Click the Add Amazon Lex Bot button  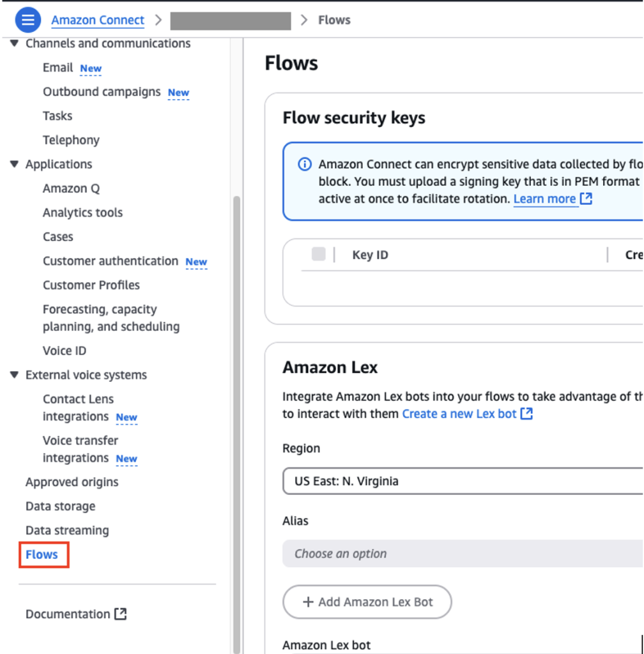(367, 602)
